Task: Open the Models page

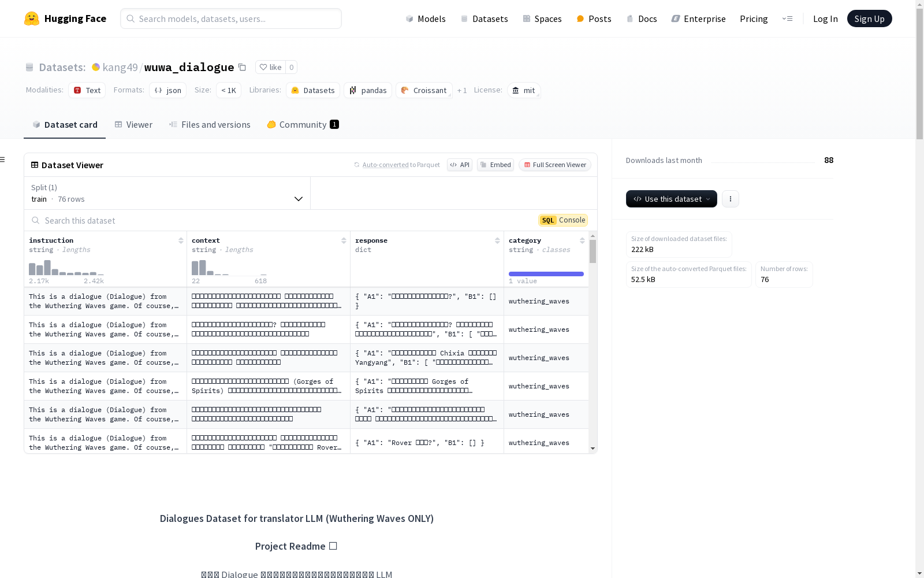Action: (x=425, y=18)
